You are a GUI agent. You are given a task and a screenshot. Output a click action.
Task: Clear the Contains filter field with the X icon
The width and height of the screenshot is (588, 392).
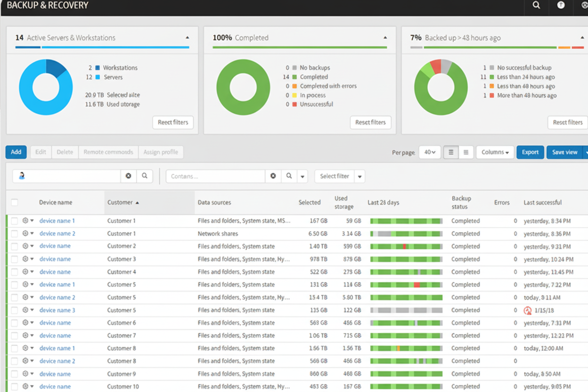pyautogui.click(x=273, y=176)
